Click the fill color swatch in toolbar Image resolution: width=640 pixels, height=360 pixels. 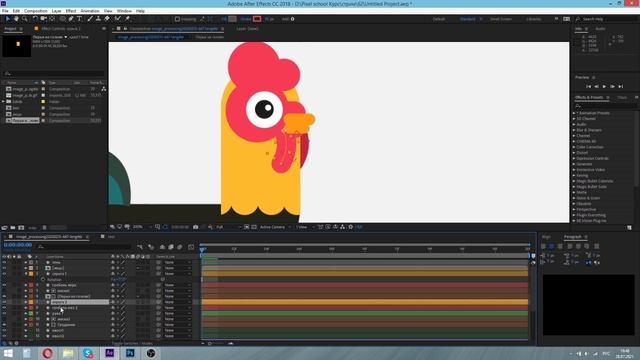(232, 19)
